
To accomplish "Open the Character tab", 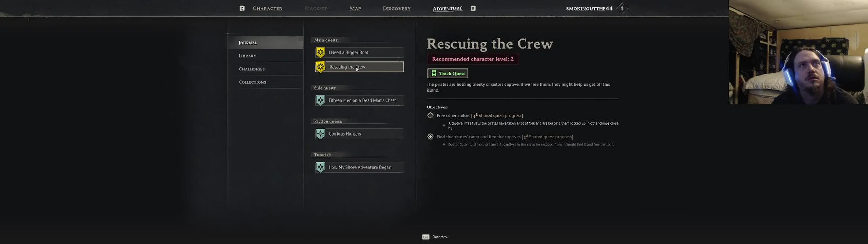I will coord(267,8).
